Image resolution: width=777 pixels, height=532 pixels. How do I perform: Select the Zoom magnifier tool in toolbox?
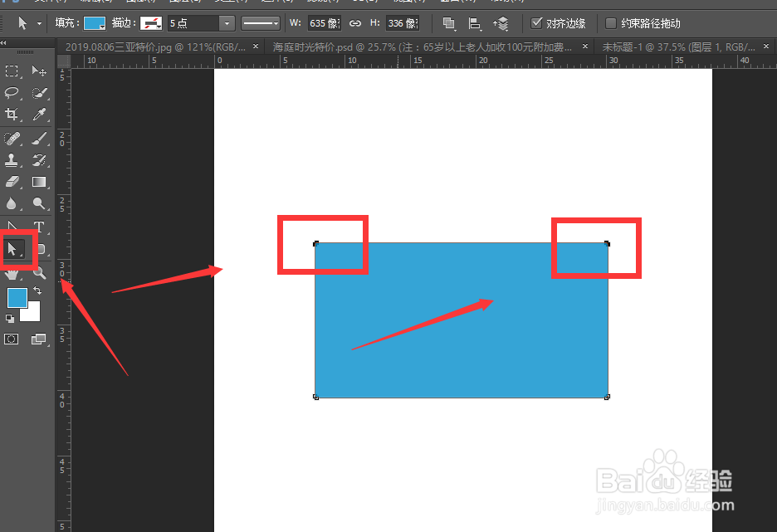click(39, 271)
